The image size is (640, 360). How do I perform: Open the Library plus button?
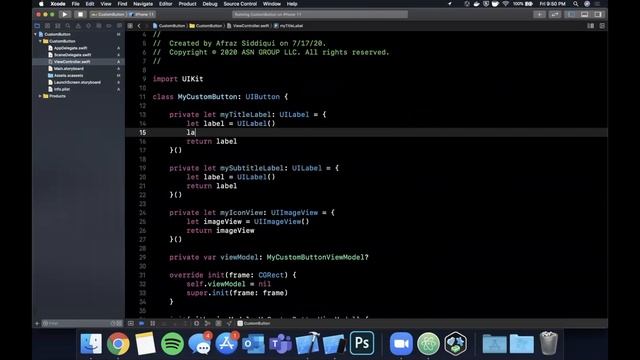pyautogui.click(x=539, y=14)
